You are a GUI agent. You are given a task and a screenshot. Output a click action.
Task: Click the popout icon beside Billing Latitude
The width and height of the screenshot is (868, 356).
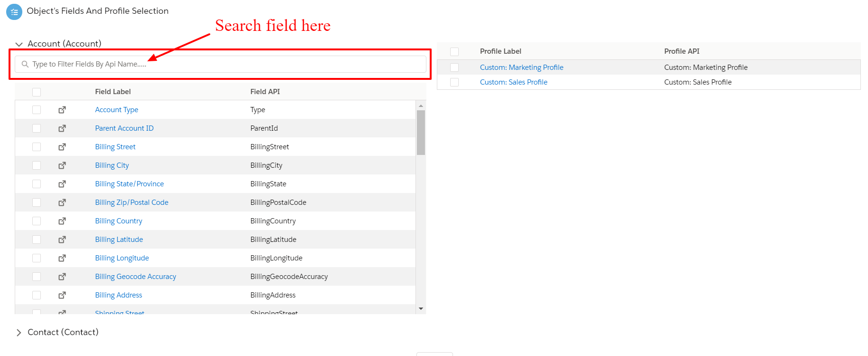62,240
